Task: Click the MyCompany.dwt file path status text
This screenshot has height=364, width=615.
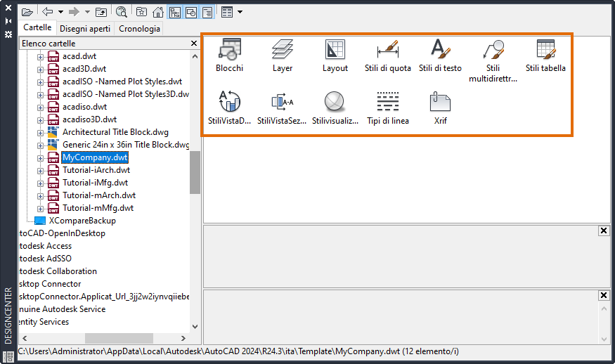Action: point(238,351)
